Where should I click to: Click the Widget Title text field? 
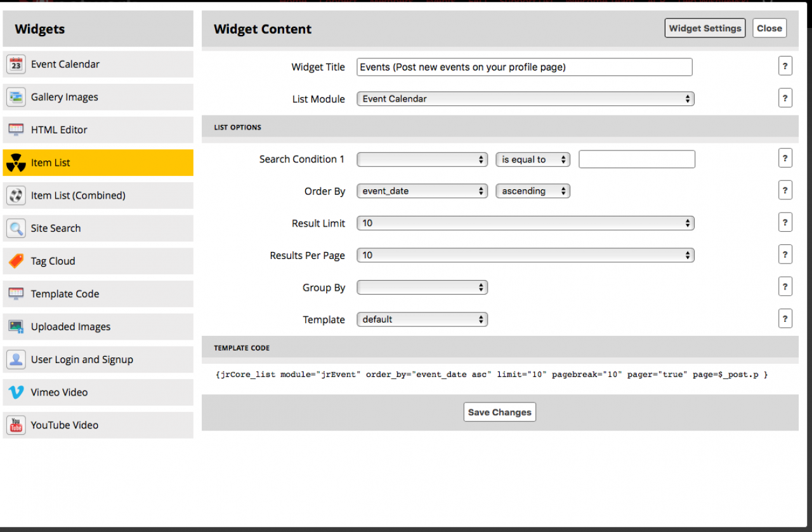pos(524,67)
